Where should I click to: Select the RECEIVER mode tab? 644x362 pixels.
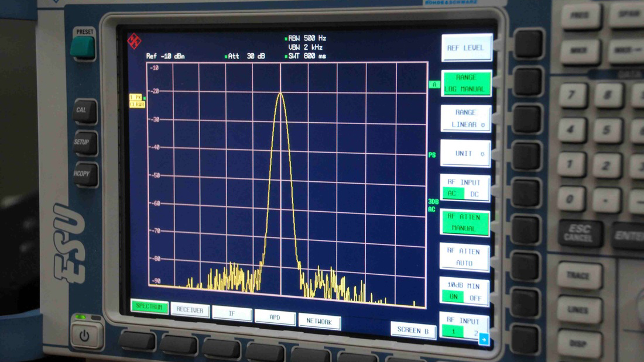(190, 311)
